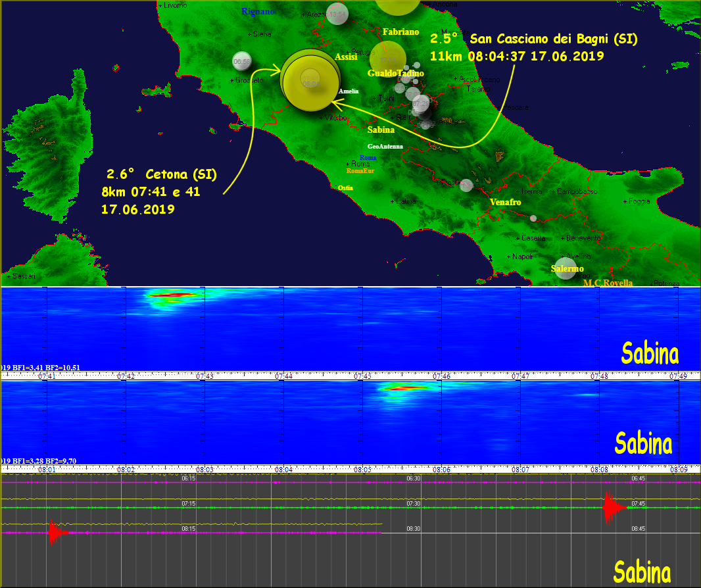Click the yellow Venafro station label
This screenshot has width=701, height=588.
(505, 202)
